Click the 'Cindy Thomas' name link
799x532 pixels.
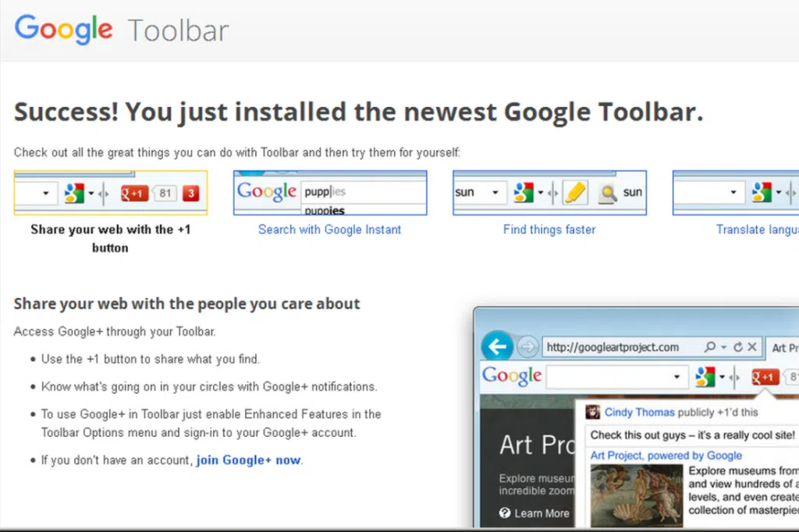tap(629, 413)
